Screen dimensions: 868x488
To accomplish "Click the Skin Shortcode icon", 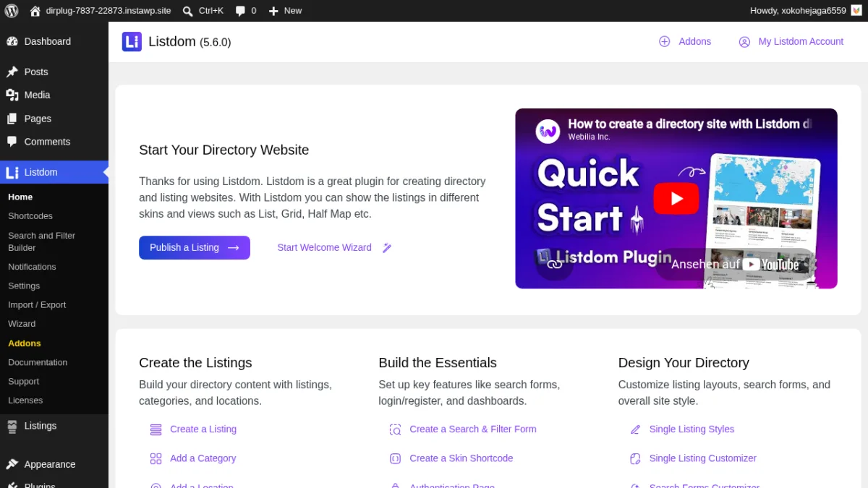I will click(x=395, y=458).
